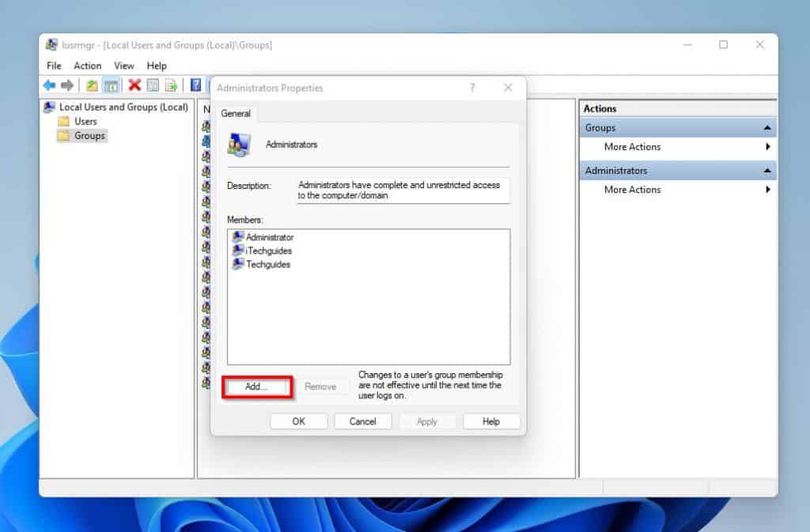The image size is (810, 532).
Task: Open the File menu
Action: click(x=54, y=66)
